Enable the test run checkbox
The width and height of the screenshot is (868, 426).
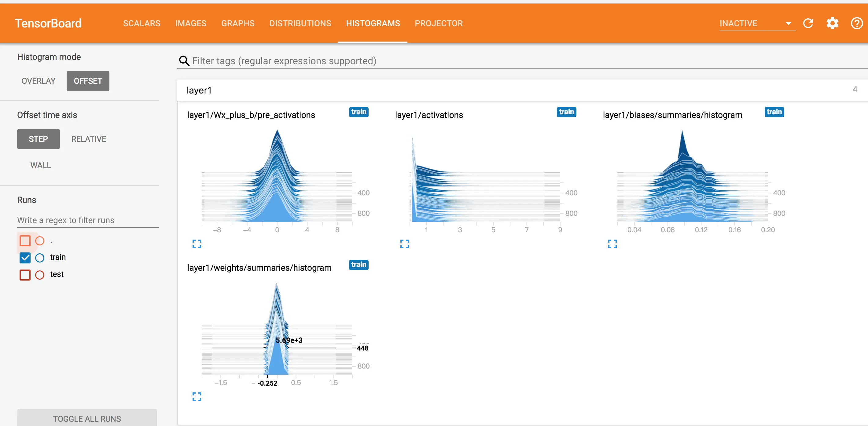pyautogui.click(x=25, y=275)
